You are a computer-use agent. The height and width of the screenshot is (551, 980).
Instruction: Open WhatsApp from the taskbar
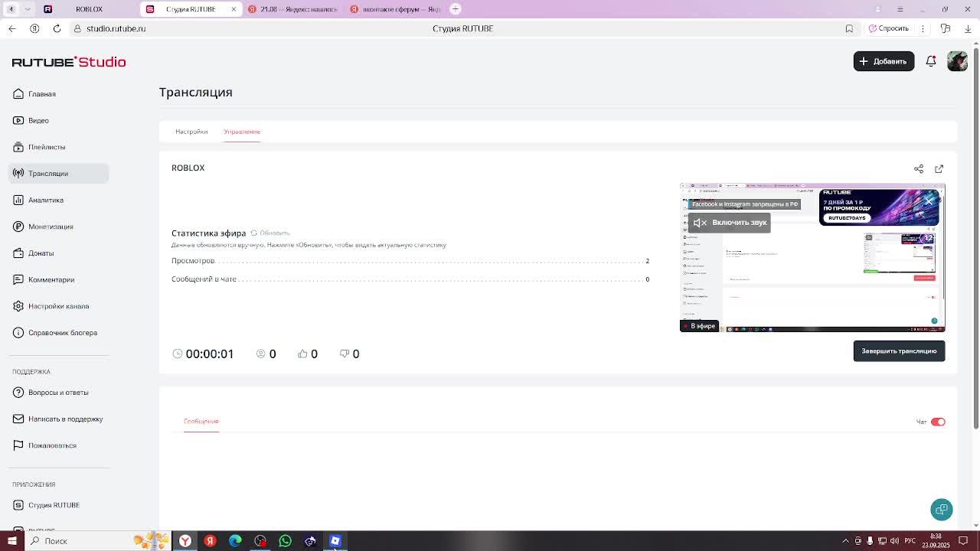tap(285, 541)
